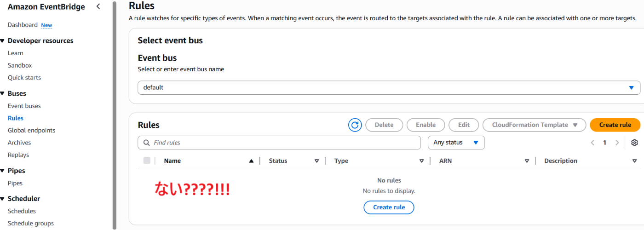Sort by Description column arrow
The image size is (644, 230).
pos(634,161)
